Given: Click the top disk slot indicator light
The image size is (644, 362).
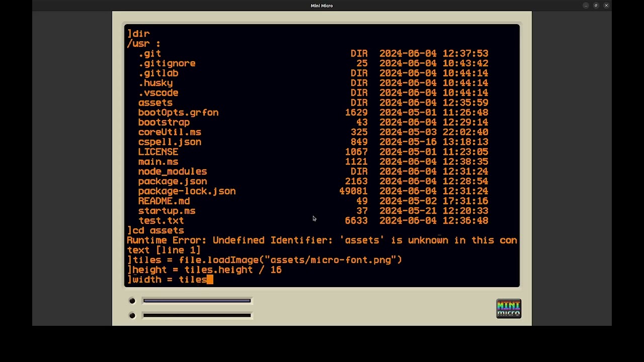Looking at the screenshot, I should (x=132, y=301).
